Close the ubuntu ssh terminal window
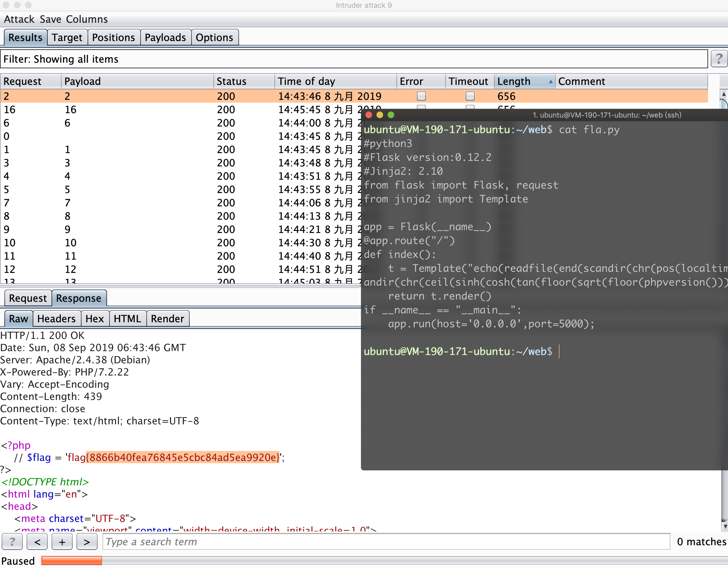Image resolution: width=728 pixels, height=568 pixels. click(x=369, y=115)
